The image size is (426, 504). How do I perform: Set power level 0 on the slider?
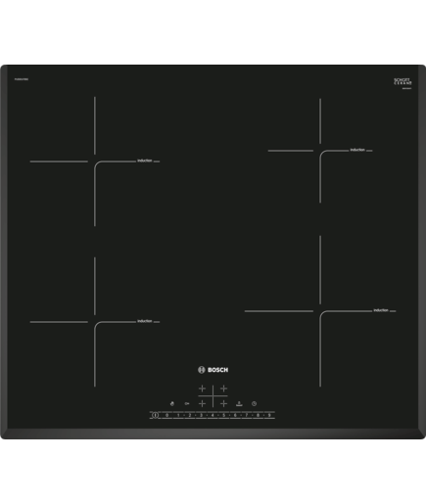coord(167,415)
